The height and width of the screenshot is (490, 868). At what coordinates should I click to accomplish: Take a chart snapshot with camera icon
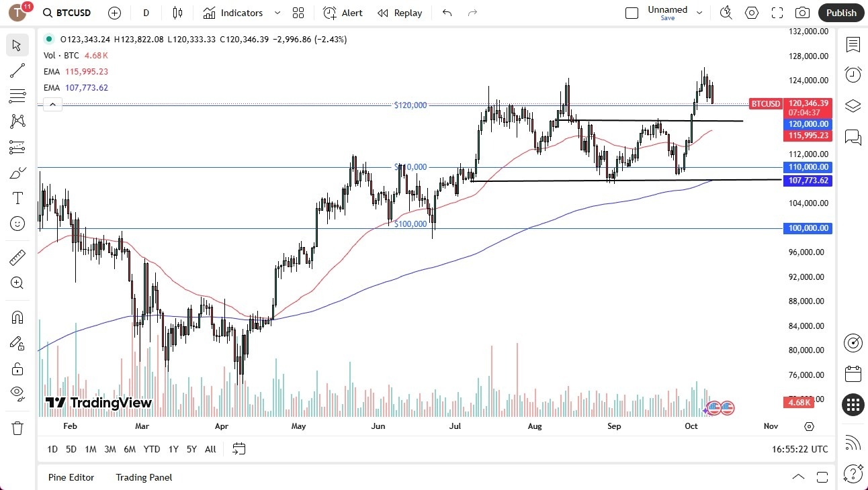click(803, 13)
